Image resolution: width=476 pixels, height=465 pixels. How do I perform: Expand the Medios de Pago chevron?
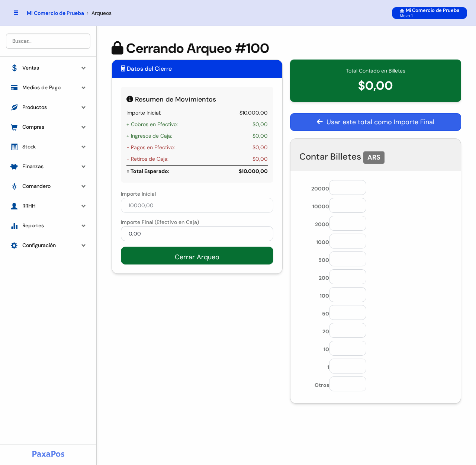pos(84,87)
